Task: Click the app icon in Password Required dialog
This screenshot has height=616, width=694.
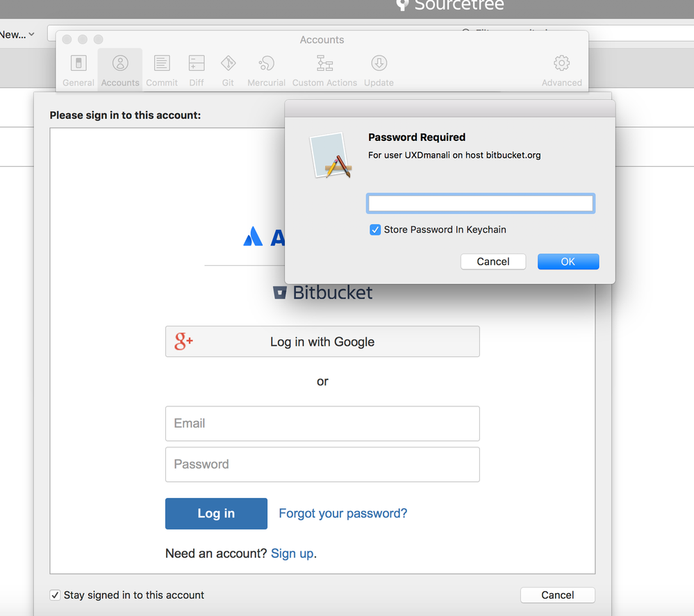Action: click(x=331, y=156)
